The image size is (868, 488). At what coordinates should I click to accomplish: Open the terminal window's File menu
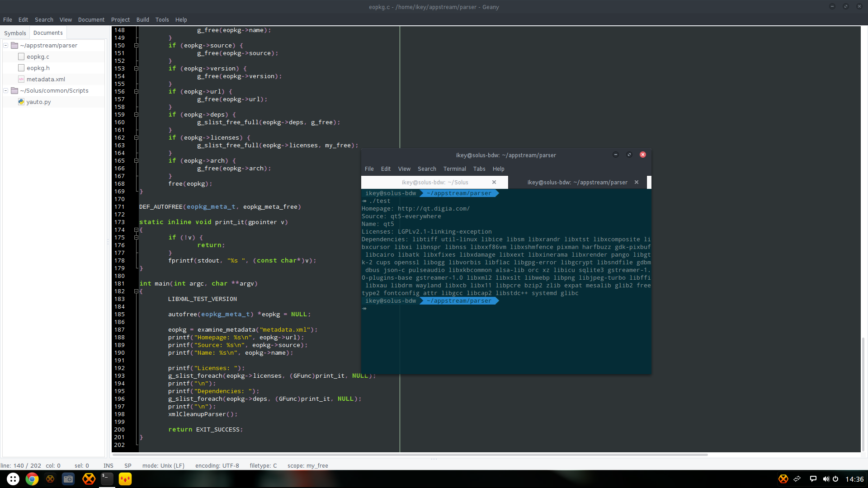369,169
